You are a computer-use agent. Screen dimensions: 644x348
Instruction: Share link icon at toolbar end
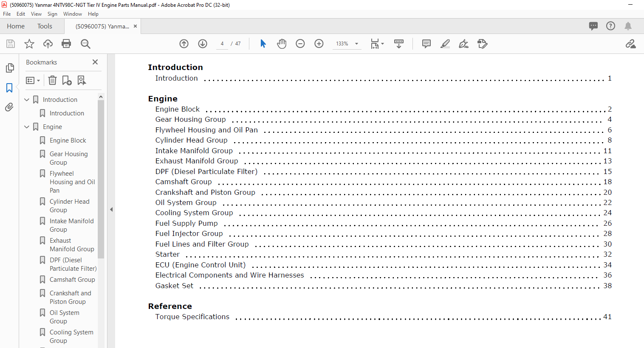[631, 44]
